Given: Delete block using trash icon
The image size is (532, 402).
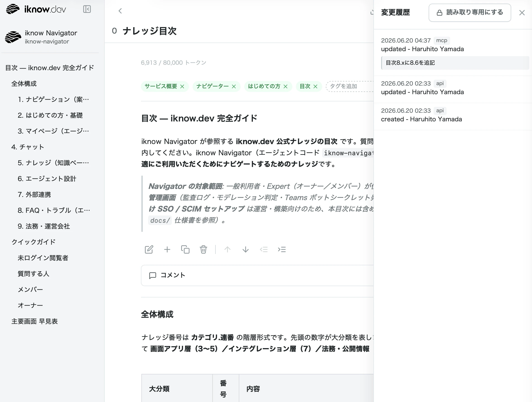Looking at the screenshot, I should pyautogui.click(x=203, y=249).
